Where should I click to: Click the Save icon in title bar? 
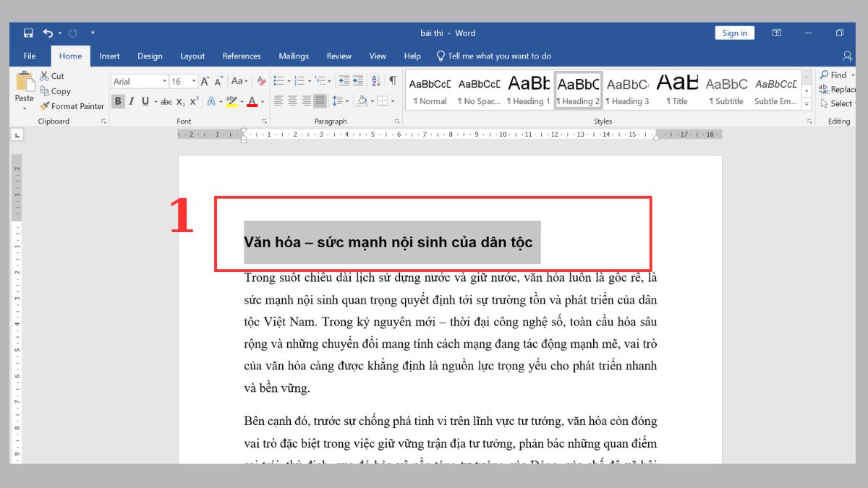[x=28, y=33]
